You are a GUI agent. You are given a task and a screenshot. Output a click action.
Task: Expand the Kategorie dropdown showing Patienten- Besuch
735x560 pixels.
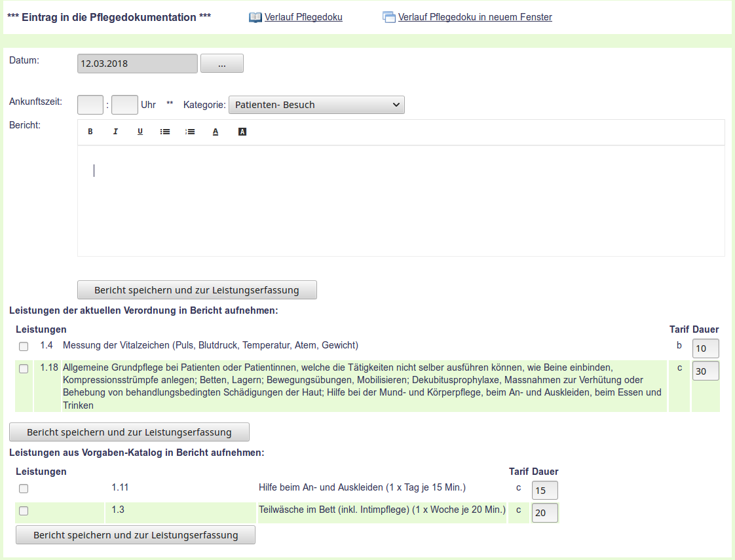click(x=316, y=105)
